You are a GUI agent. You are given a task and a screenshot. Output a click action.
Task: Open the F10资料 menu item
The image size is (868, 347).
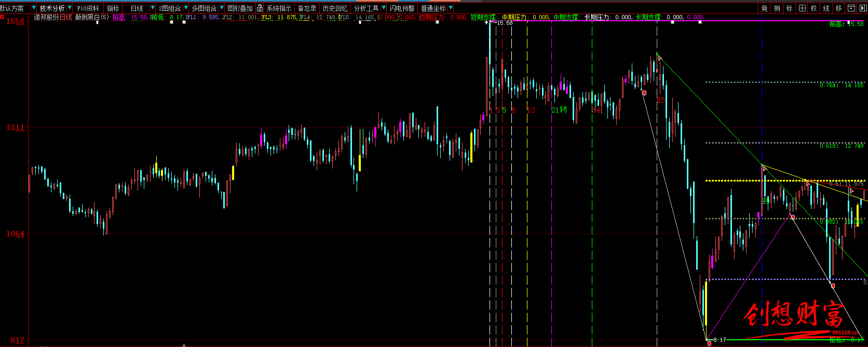pyautogui.click(x=88, y=8)
